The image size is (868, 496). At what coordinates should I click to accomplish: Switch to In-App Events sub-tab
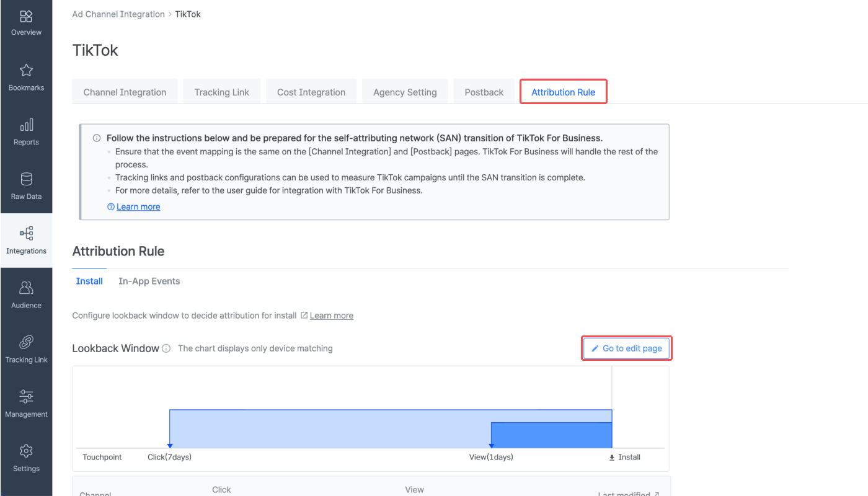[x=149, y=281]
